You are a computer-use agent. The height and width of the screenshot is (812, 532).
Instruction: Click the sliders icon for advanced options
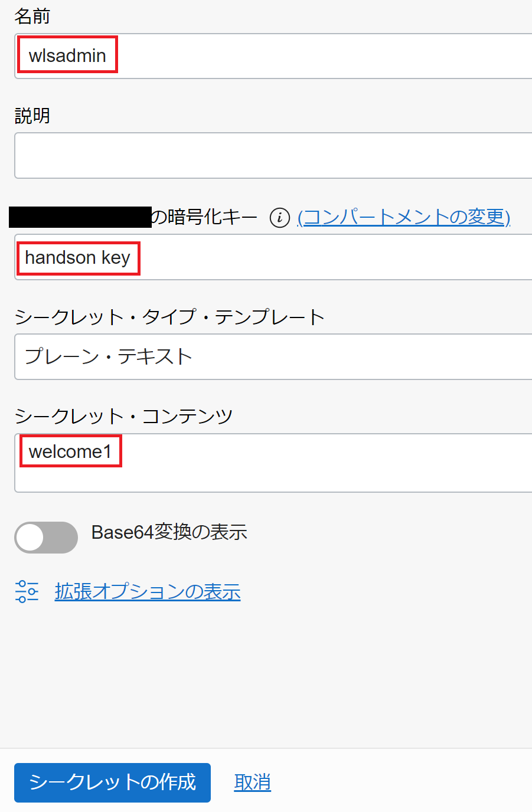pos(27,591)
